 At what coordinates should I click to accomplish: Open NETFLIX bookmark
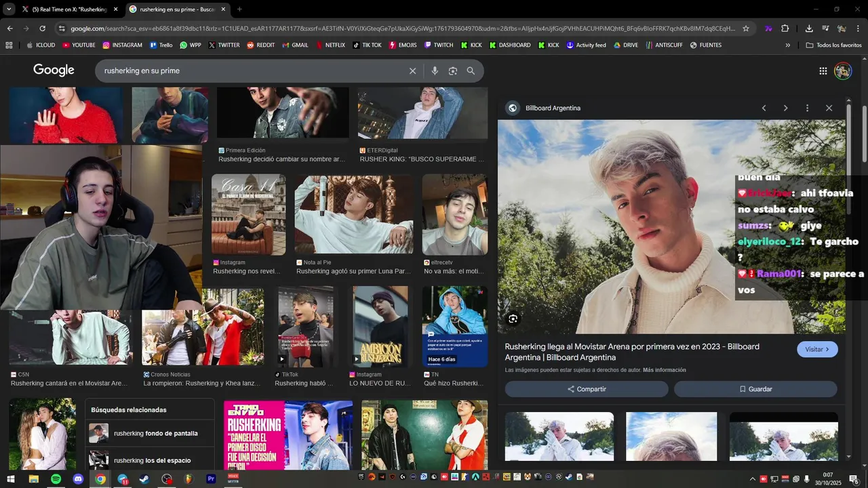(330, 45)
